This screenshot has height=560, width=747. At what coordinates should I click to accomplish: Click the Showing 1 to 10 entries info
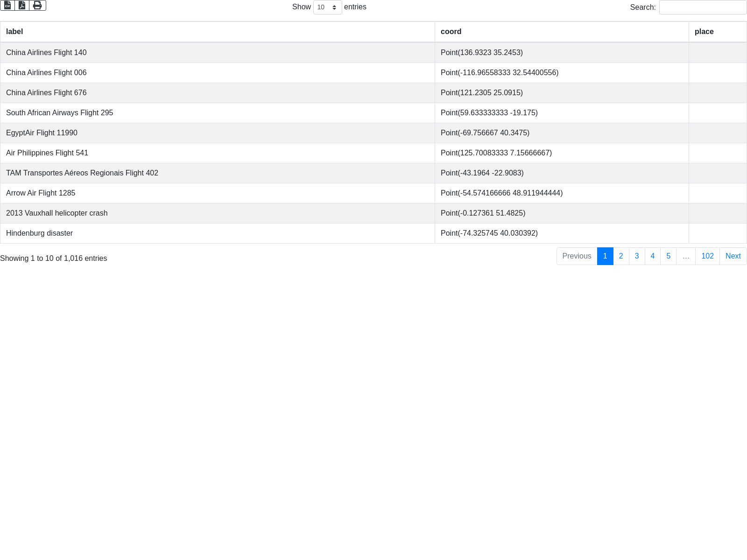coord(54,259)
